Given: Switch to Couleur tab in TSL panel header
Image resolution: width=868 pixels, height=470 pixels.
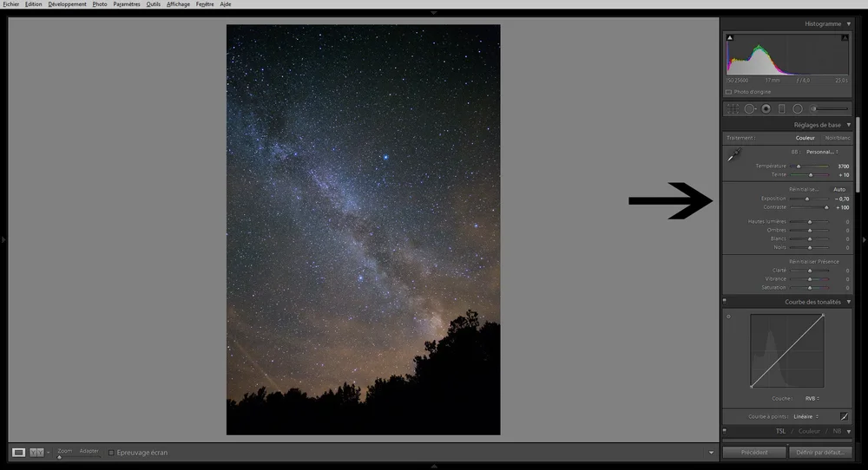Looking at the screenshot, I should pos(809,431).
